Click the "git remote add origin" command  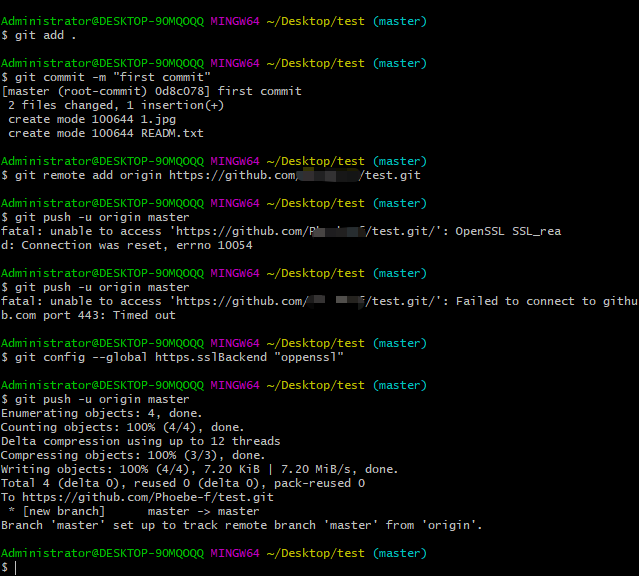[211, 175]
